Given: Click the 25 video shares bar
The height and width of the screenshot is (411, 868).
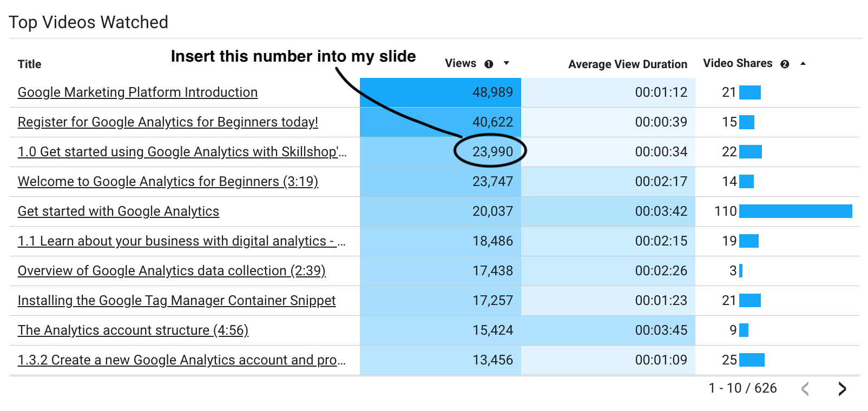Looking at the screenshot, I should coord(752,360).
